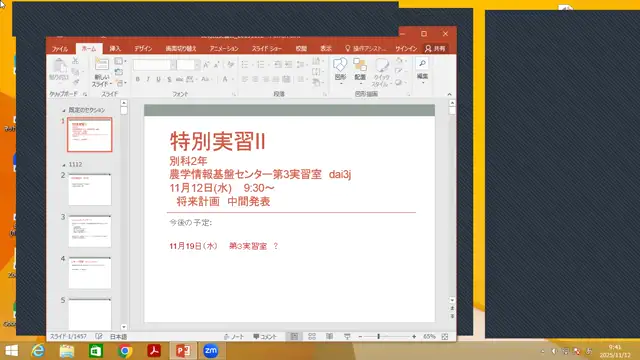Screen dimensions: 640x360
Task: Open the Windows Start button
Action: click(11, 351)
